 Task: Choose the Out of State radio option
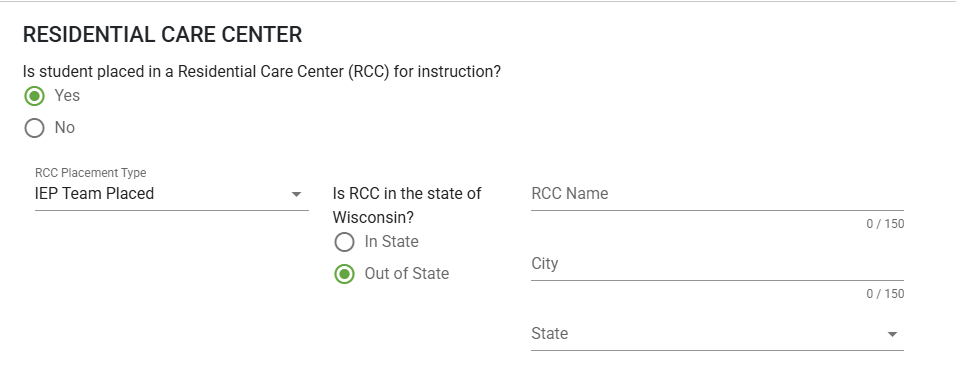click(x=344, y=274)
